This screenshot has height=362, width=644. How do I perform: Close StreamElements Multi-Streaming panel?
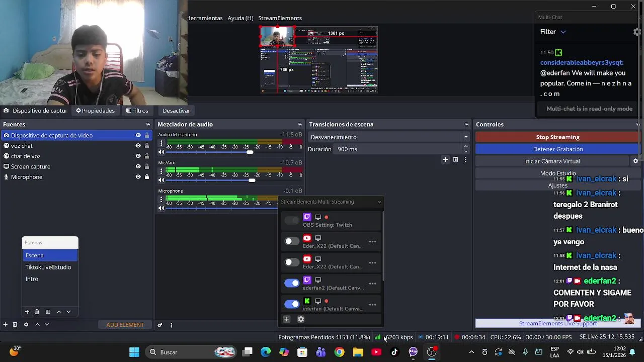[x=379, y=202]
